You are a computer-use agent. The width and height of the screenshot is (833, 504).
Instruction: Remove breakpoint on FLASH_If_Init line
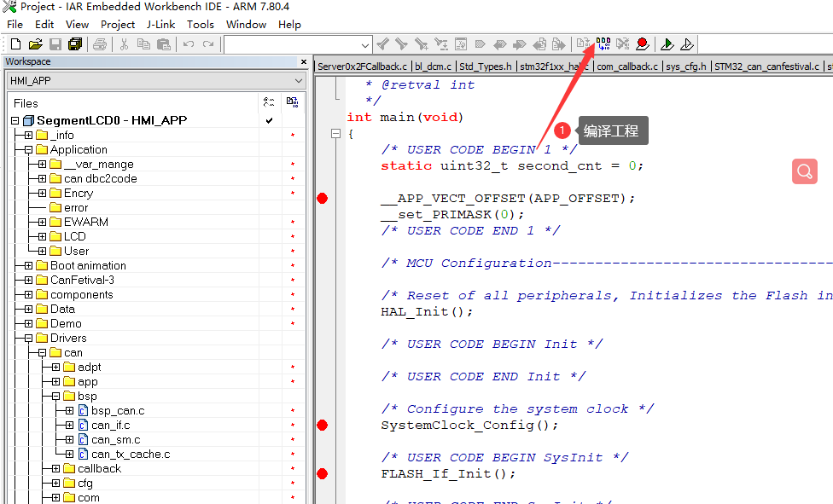click(x=322, y=474)
